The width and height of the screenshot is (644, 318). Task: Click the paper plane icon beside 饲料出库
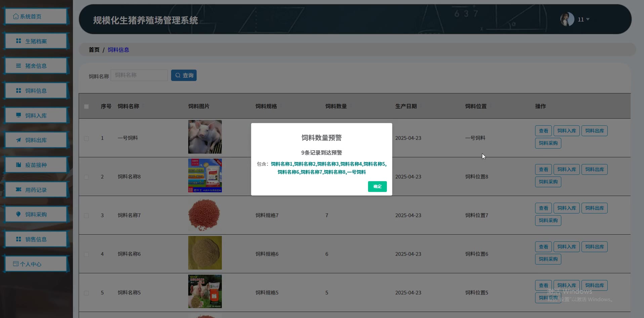pos(18,140)
